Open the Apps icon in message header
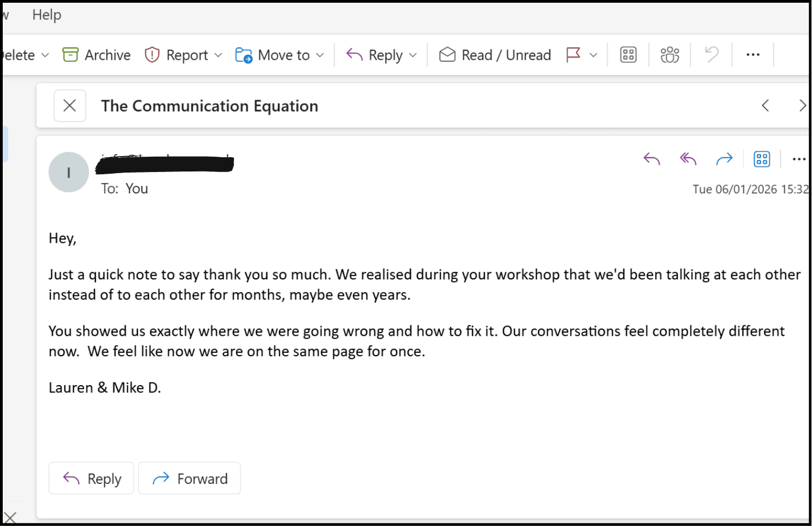This screenshot has height=526, width=812. click(762, 159)
